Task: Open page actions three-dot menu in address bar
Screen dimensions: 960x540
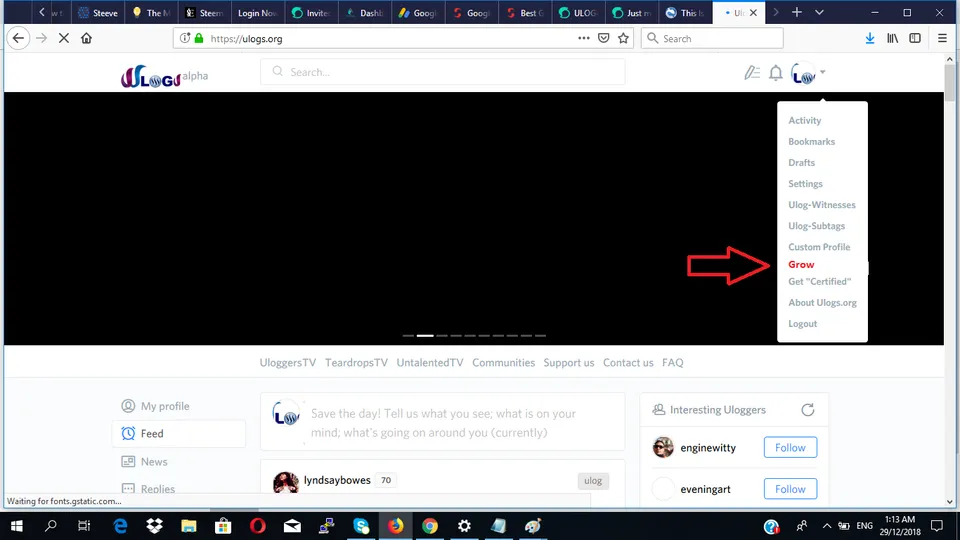Action: click(583, 38)
